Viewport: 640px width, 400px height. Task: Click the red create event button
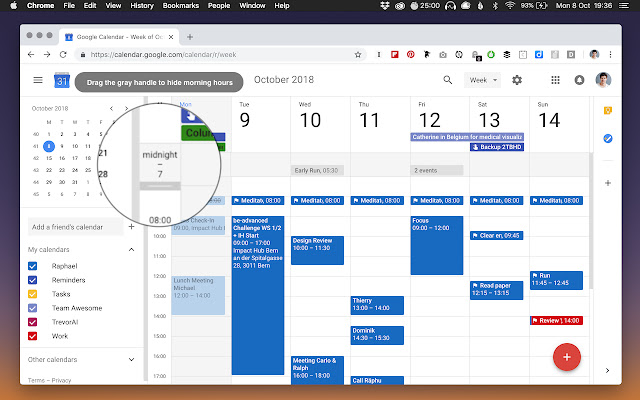[x=567, y=355]
